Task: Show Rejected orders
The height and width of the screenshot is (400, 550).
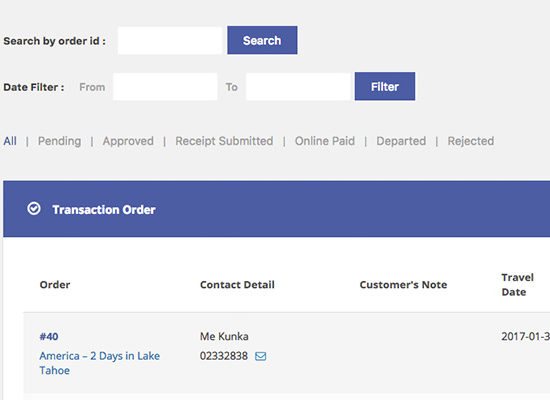Action: (470, 141)
